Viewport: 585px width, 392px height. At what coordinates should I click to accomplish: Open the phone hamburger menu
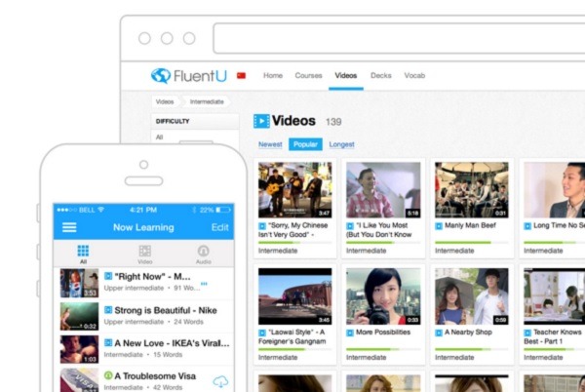(x=69, y=227)
